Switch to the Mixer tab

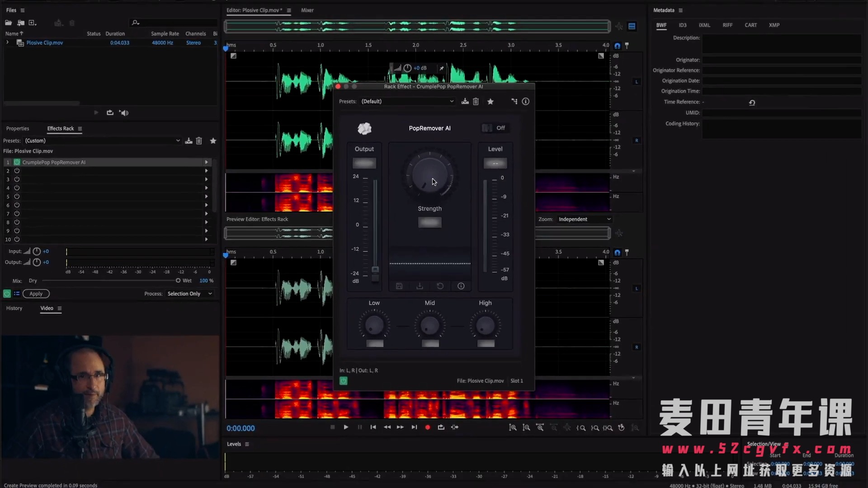point(307,10)
